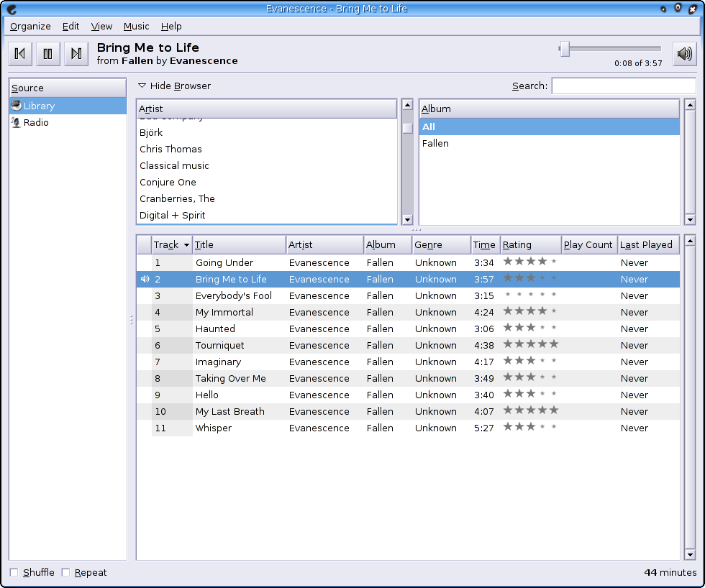Pause the playing song
The width and height of the screenshot is (705, 588).
pos(47,54)
